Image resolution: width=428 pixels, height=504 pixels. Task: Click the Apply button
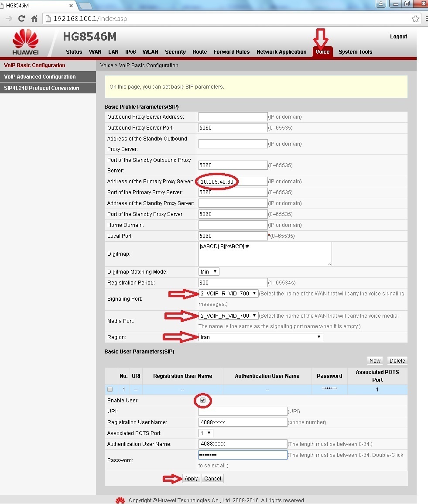[191, 479]
